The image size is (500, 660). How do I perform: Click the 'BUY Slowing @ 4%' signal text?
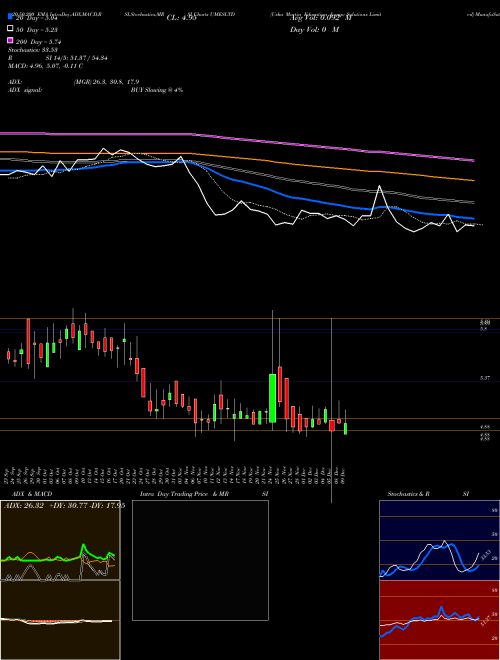click(x=157, y=90)
